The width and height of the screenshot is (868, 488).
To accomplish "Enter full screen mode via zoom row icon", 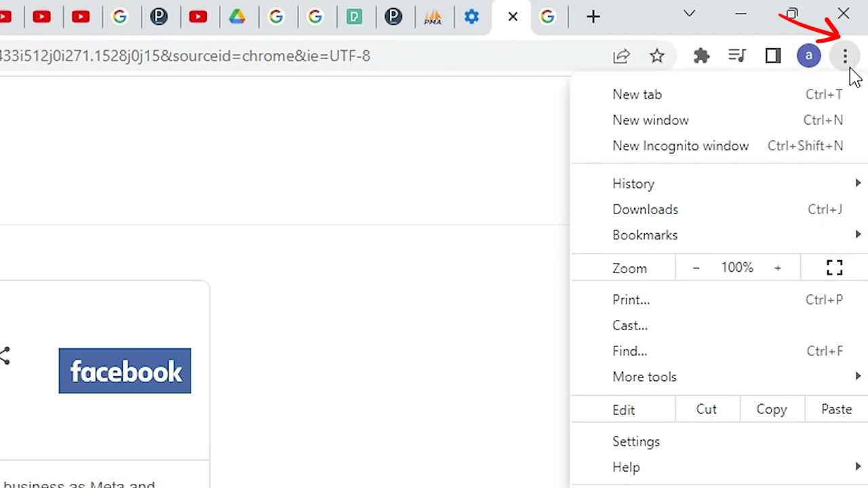I will 834,268.
